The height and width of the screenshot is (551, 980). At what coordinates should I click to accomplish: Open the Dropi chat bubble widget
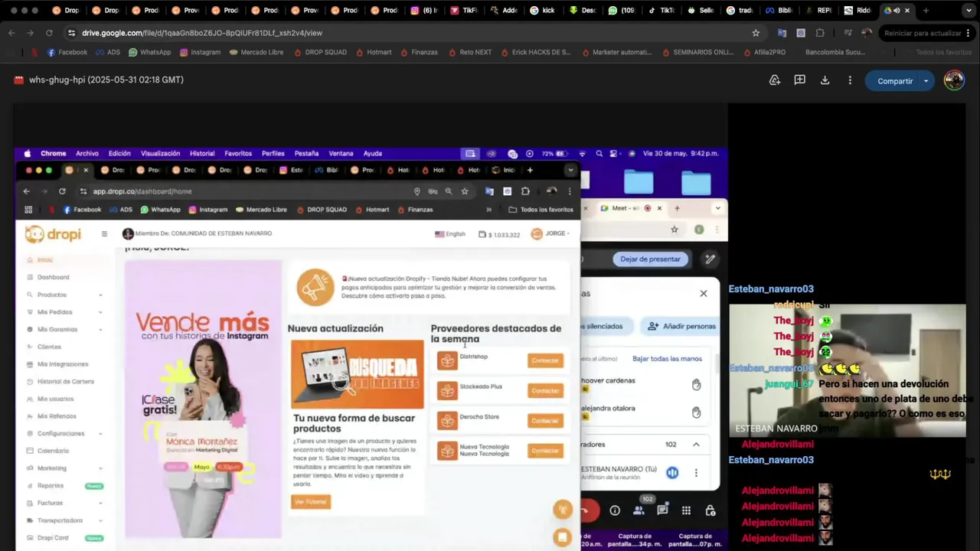(x=563, y=537)
